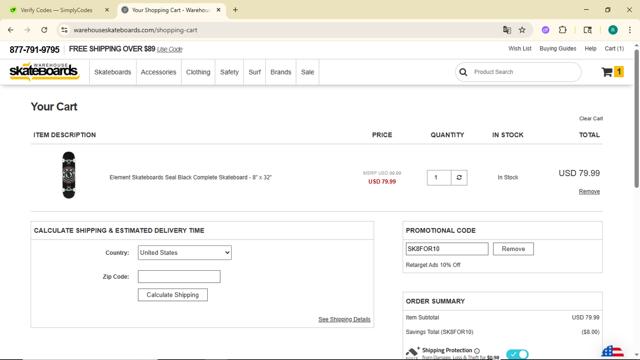
Task: Reload the shopping cart page
Action: tap(44, 30)
